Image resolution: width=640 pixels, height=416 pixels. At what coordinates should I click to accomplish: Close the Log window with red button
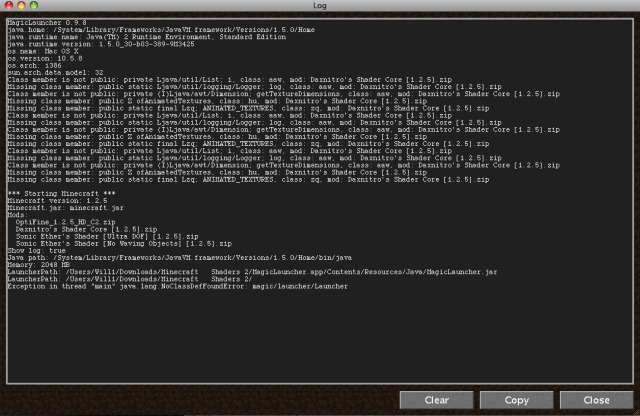click(8, 6)
